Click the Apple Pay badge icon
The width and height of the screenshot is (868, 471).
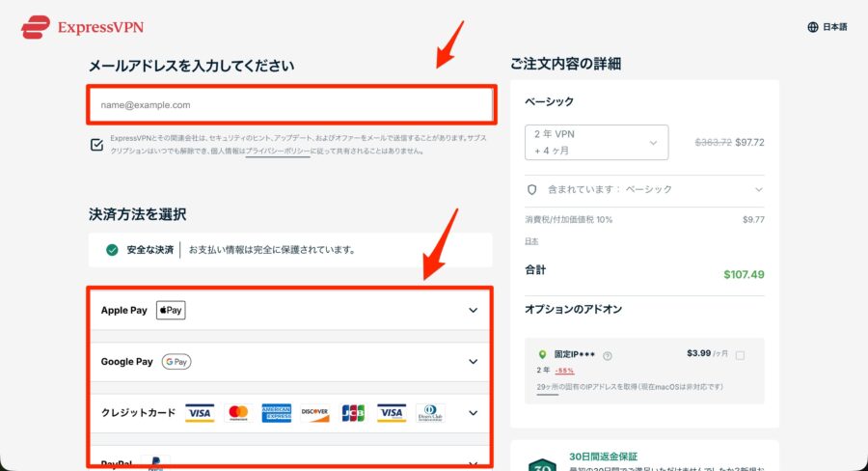coord(171,311)
